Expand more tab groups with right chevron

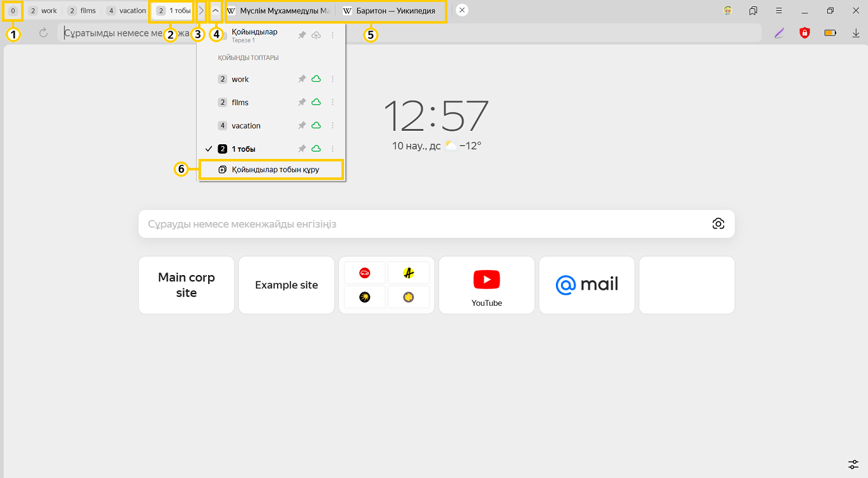[x=201, y=11]
